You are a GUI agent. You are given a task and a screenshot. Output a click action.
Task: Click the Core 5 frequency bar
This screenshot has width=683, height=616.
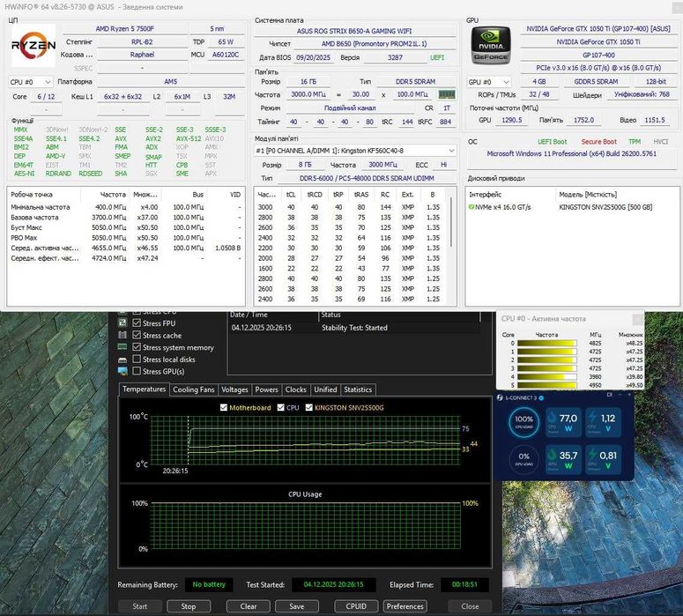pyautogui.click(x=547, y=385)
